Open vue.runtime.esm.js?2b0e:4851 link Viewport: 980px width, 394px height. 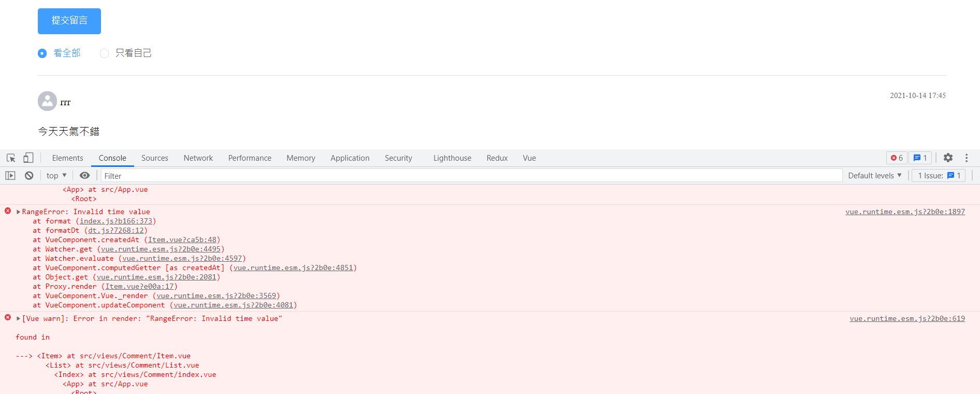[x=293, y=268]
